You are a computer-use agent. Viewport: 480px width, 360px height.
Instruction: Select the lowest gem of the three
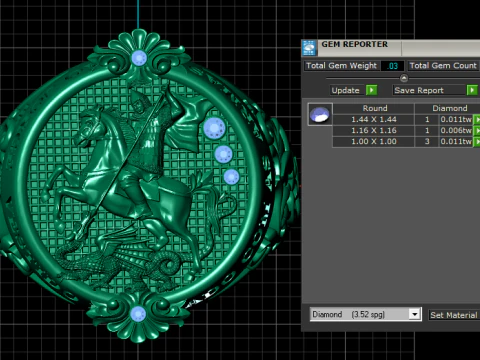coord(231,177)
